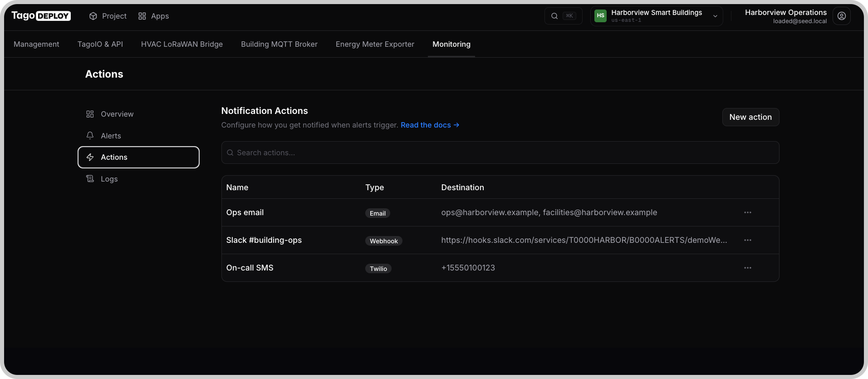868x379 pixels.
Task: Click the Webhook type badge
Action: (383, 241)
